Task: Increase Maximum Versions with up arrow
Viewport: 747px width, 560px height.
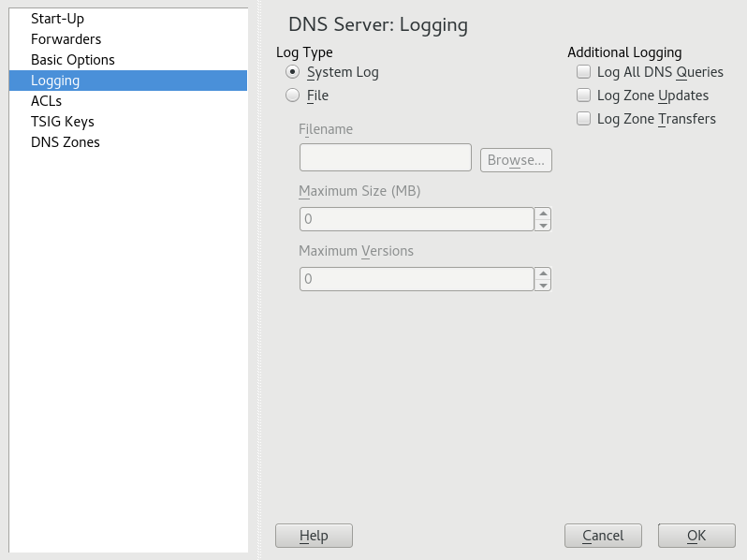Action: click(x=543, y=273)
